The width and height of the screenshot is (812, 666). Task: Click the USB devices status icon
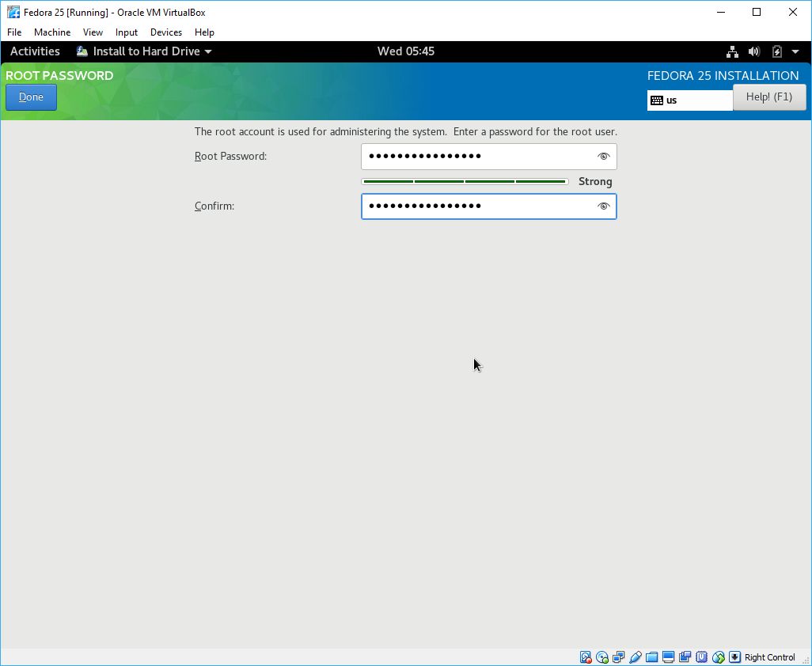coord(635,657)
